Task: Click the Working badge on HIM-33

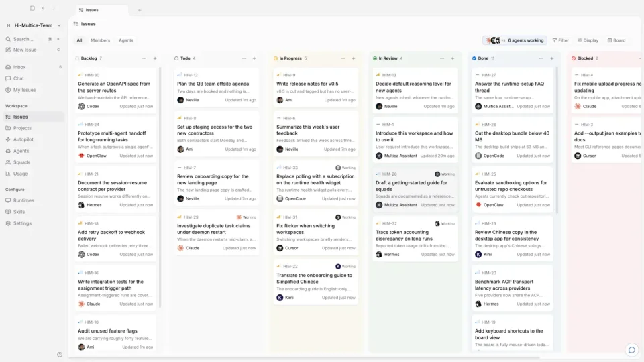Action: [345, 168]
